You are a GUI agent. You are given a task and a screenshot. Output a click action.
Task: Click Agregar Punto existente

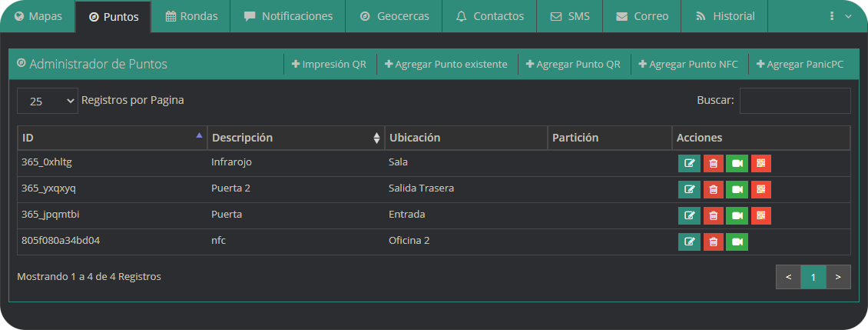click(x=446, y=65)
